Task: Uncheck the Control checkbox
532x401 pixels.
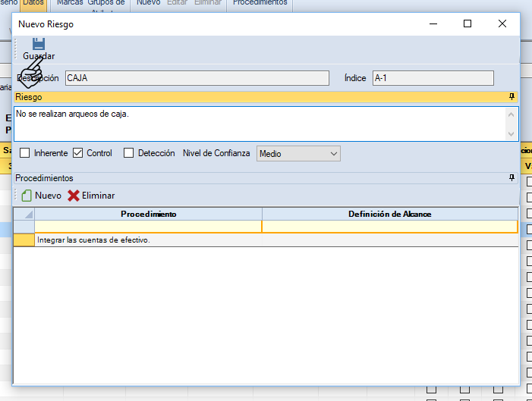Action: (77, 153)
